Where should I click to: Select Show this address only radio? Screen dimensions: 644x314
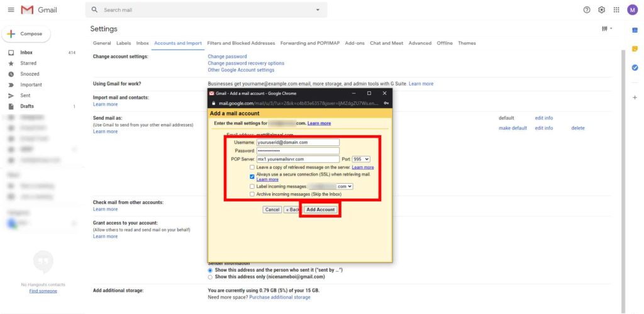210,277
